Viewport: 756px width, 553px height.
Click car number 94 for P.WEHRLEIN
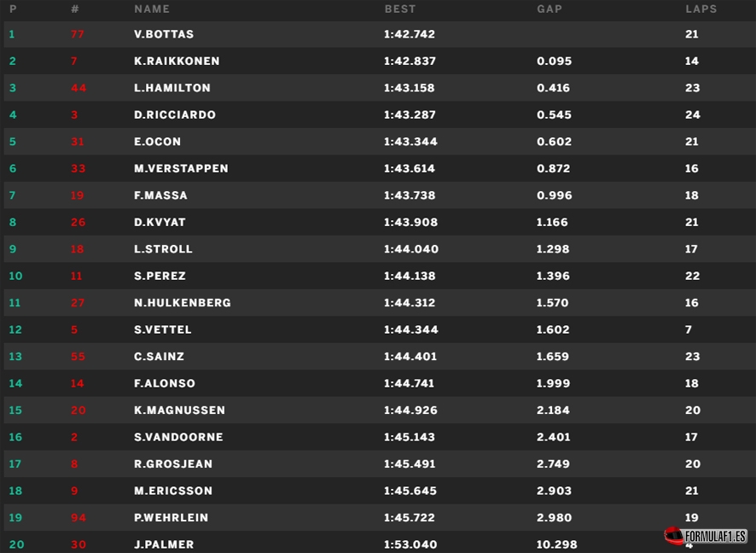tap(79, 518)
